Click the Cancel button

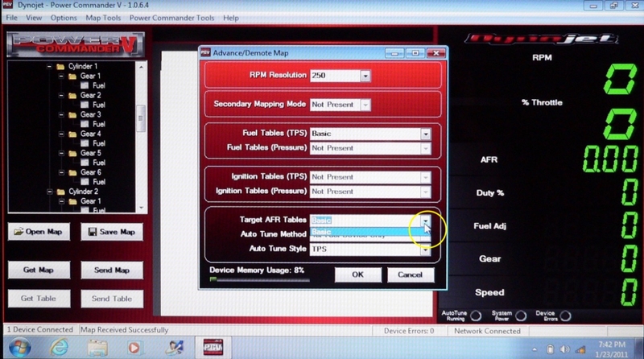pyautogui.click(x=405, y=274)
